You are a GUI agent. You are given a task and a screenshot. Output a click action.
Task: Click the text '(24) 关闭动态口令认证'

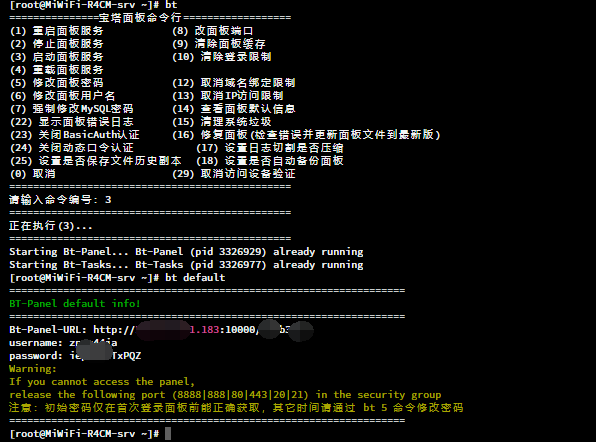coord(71,148)
